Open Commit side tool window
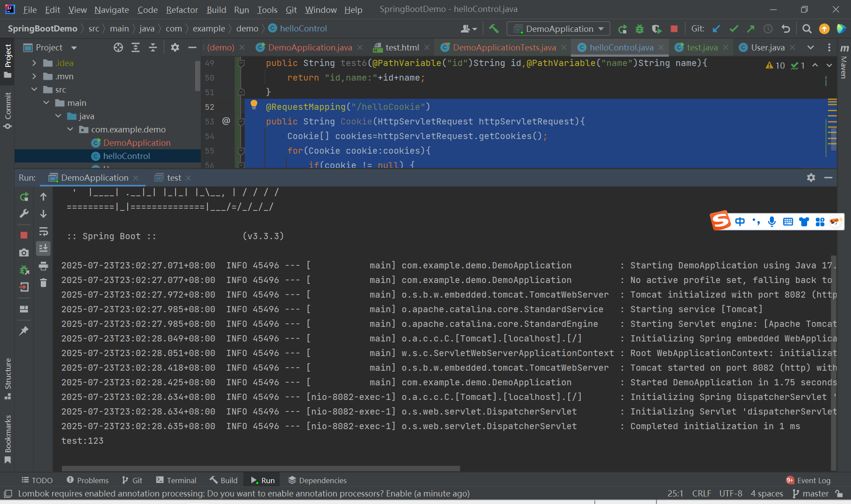The height and width of the screenshot is (504, 851). pos(8,111)
